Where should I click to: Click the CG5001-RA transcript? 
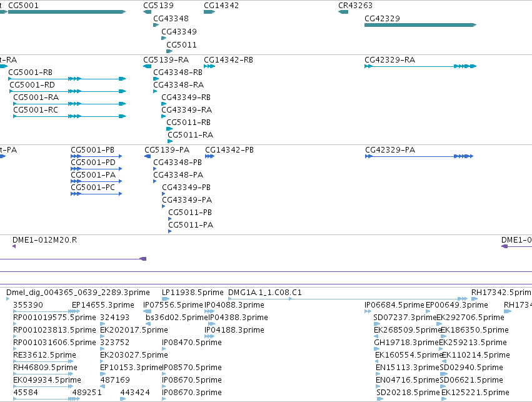click(69, 104)
